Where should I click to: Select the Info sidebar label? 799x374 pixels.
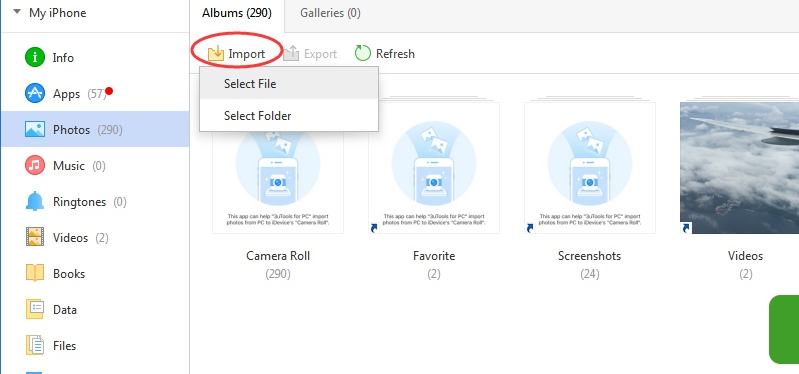pos(63,58)
